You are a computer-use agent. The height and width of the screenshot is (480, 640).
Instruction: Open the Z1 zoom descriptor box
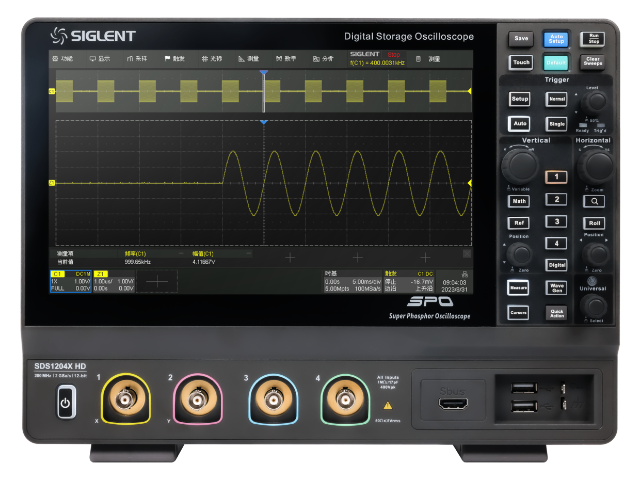114,281
